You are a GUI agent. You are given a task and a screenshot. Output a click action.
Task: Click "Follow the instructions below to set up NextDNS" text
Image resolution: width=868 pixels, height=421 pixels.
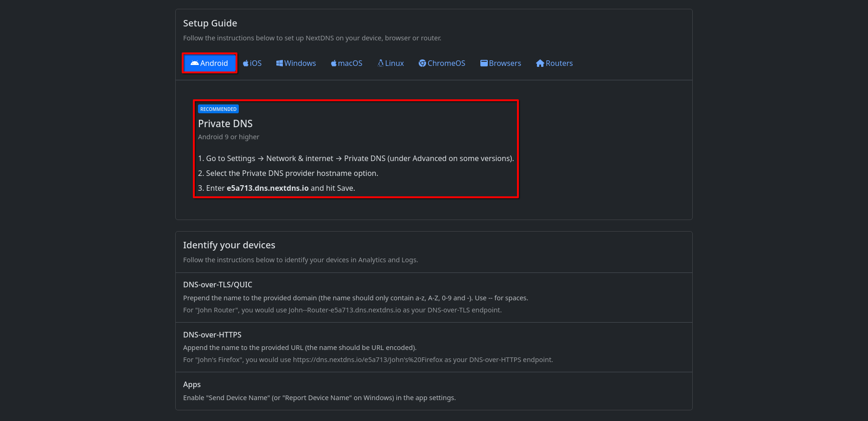(312, 38)
